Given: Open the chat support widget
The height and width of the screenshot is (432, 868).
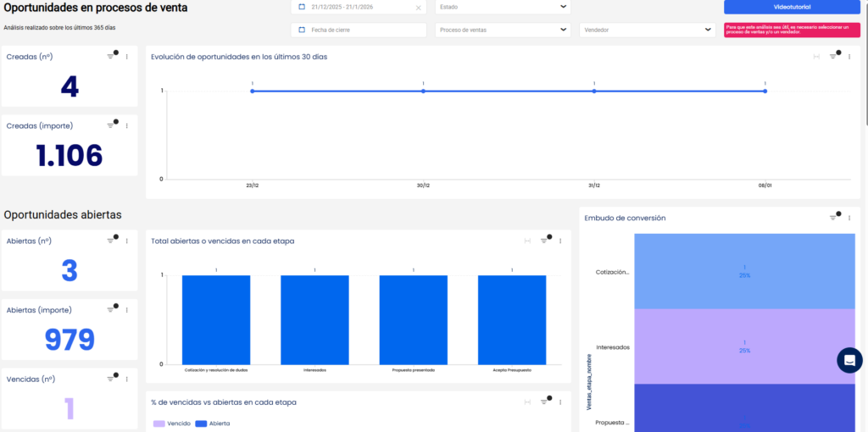Looking at the screenshot, I should pos(849,360).
